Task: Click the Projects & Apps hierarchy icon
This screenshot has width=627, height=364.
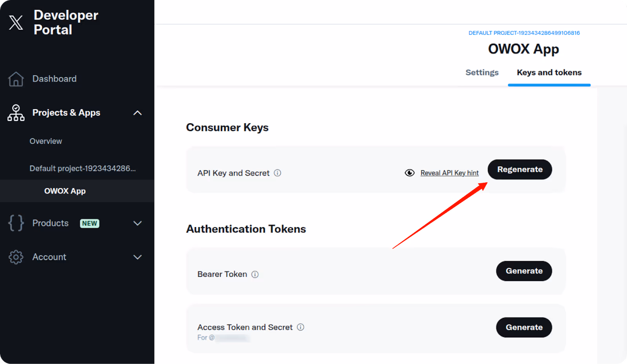Action: point(16,113)
